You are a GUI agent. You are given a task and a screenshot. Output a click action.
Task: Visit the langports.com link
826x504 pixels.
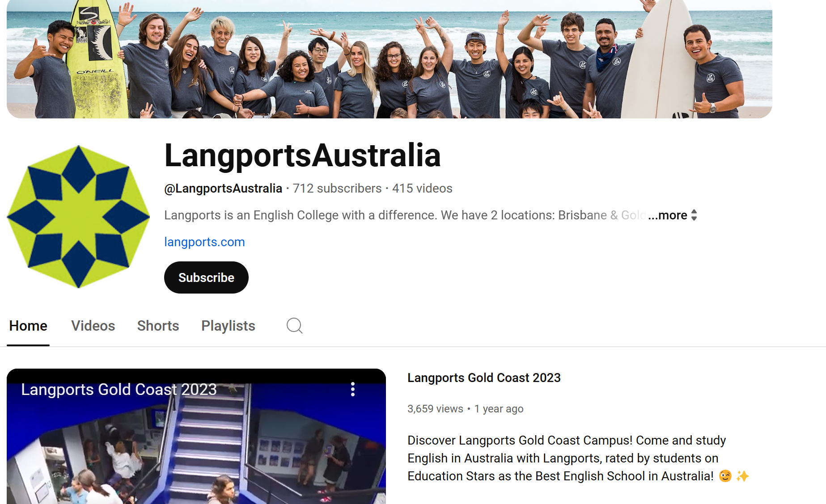coord(204,242)
